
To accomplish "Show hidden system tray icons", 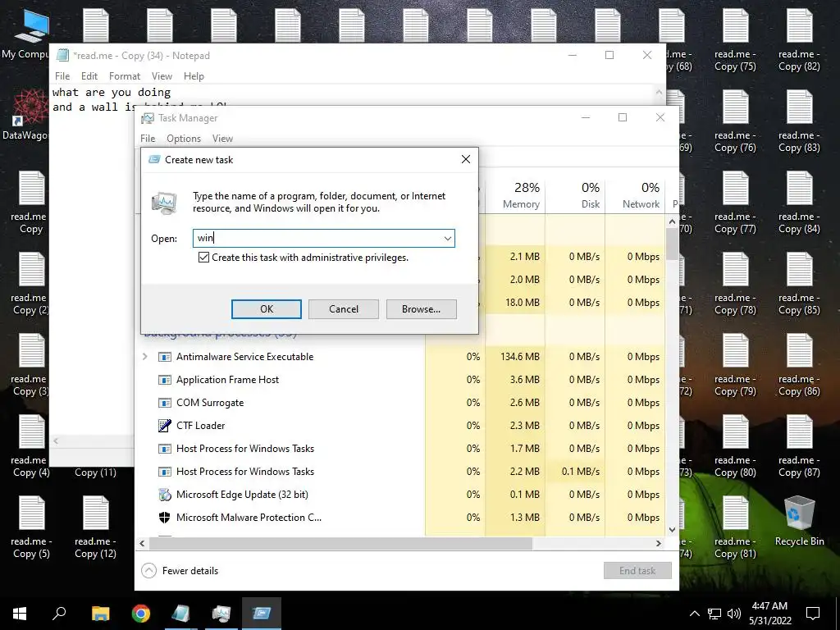I will click(x=694, y=614).
